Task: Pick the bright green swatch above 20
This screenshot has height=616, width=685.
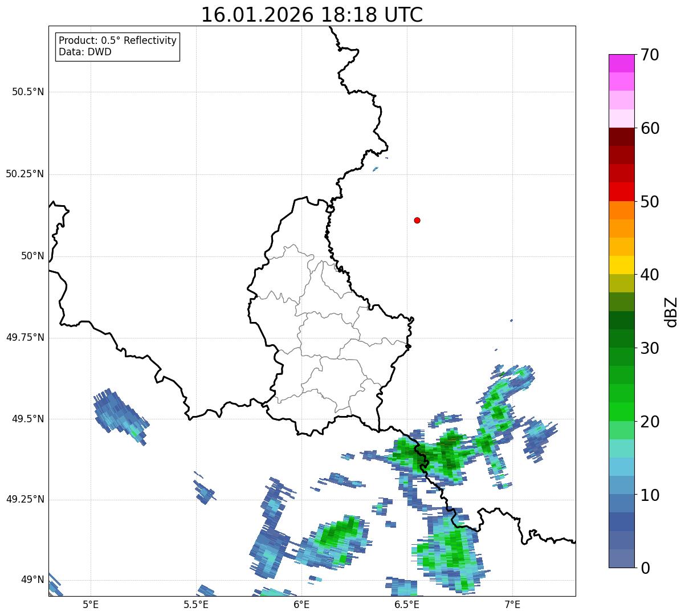Action: coord(622,411)
